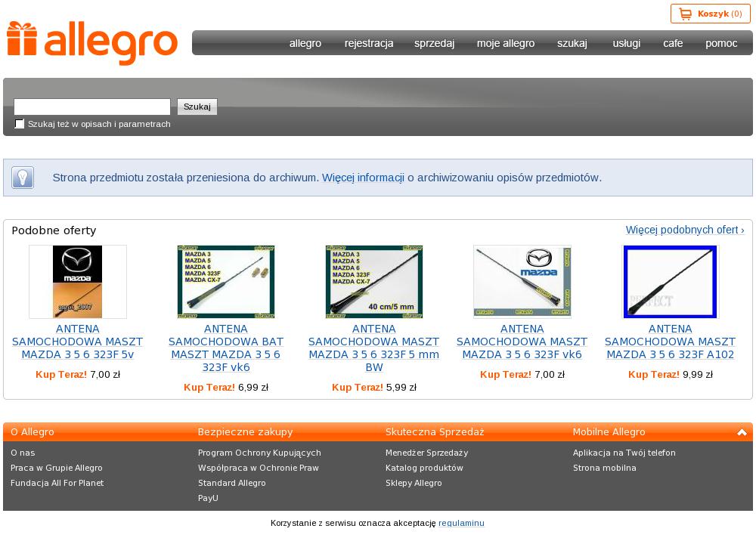Click 'Współpraca w Ochronie Praw' footer link
Image resolution: width=756 pixels, height=538 pixels.
pyautogui.click(x=259, y=468)
